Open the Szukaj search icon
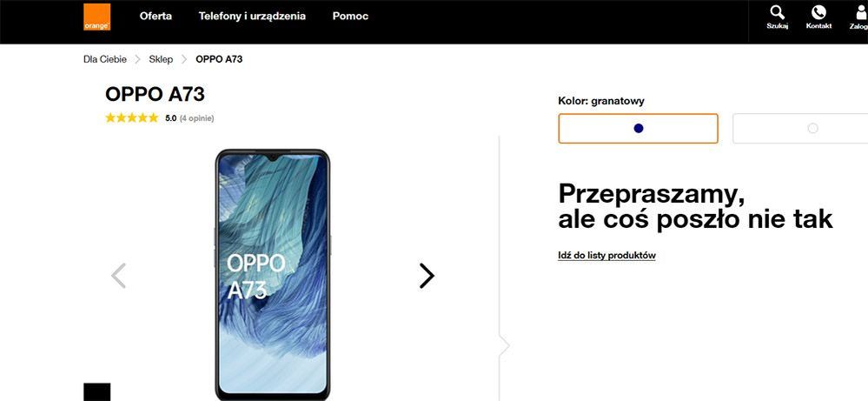Viewport: 868px width, 401px height. 778,17
